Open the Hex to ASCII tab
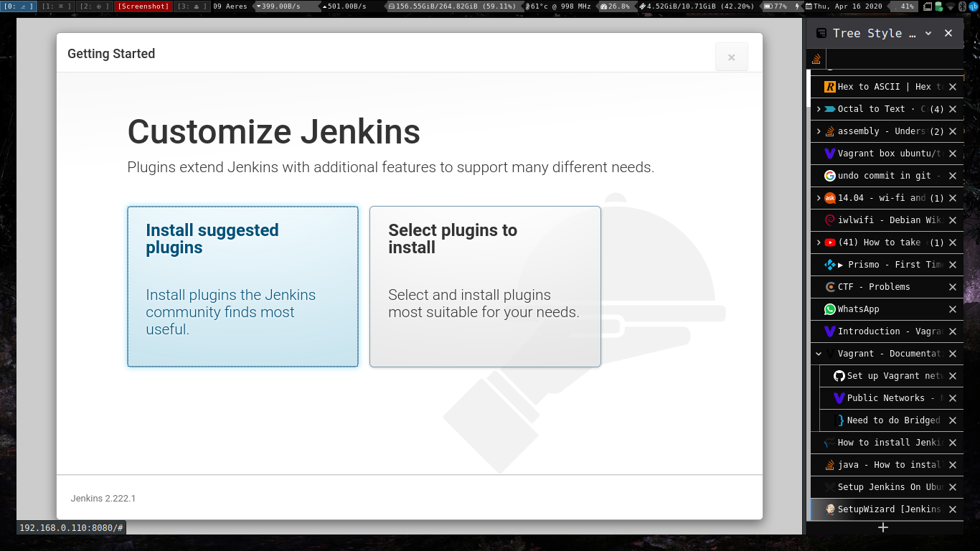Screen dimensions: 980x551 tap(887, 87)
